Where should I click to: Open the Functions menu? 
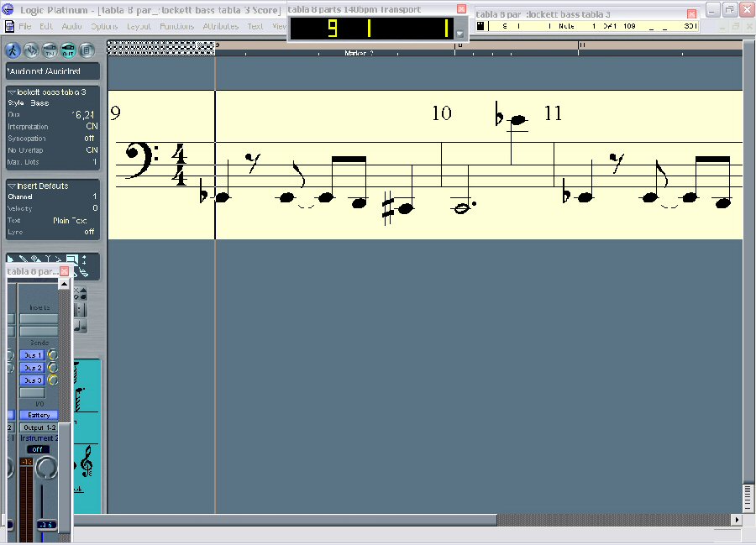point(176,26)
